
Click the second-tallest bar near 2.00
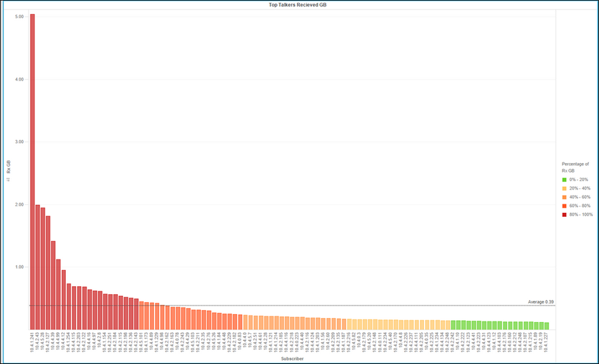point(38,267)
